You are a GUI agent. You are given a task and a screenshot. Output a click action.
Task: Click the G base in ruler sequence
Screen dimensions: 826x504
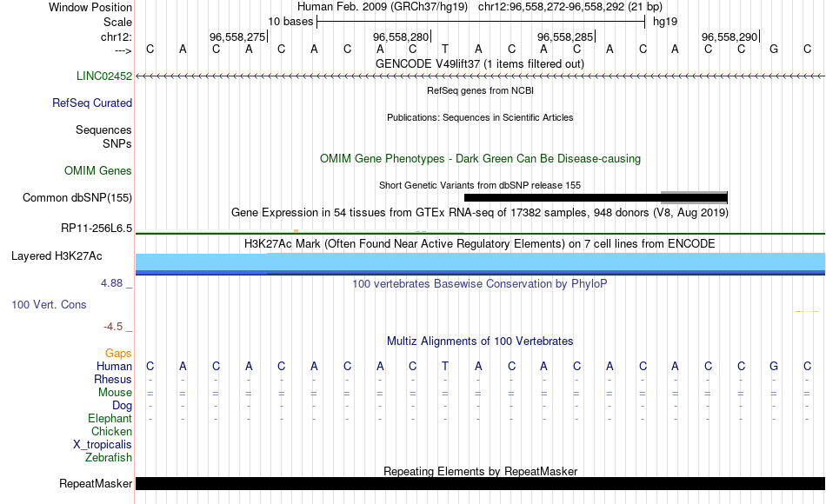(774, 50)
